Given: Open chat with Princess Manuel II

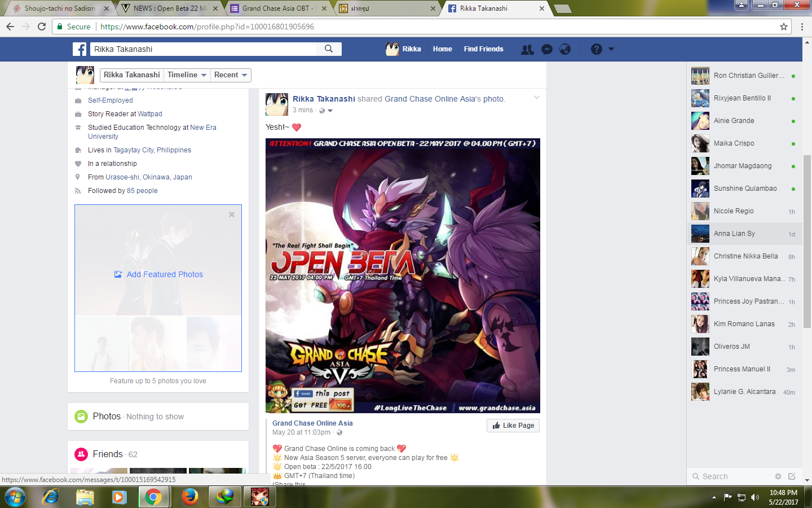Looking at the screenshot, I should (744, 369).
